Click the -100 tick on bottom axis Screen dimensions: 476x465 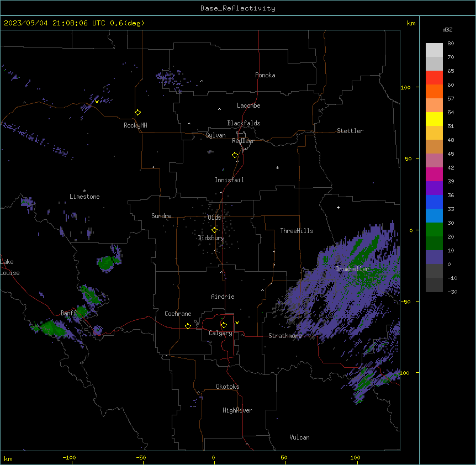click(x=69, y=457)
